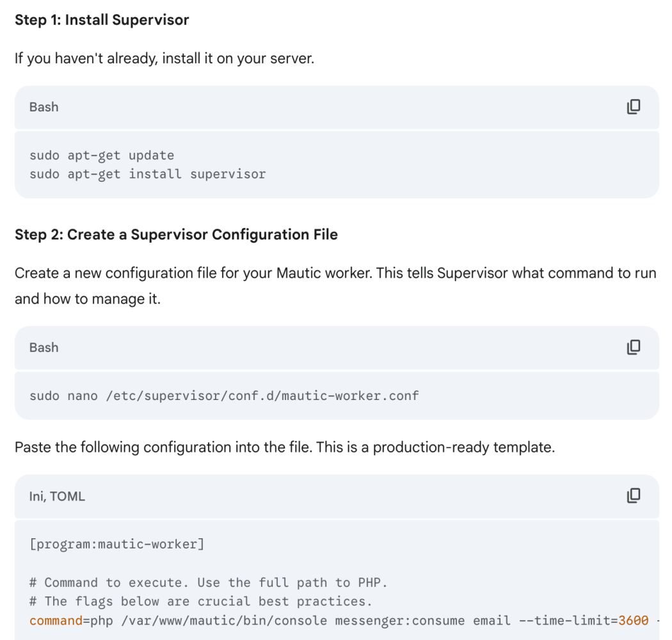
Task: Click the 'flags below are crucial' comment line
Action: pyautogui.click(x=200, y=601)
